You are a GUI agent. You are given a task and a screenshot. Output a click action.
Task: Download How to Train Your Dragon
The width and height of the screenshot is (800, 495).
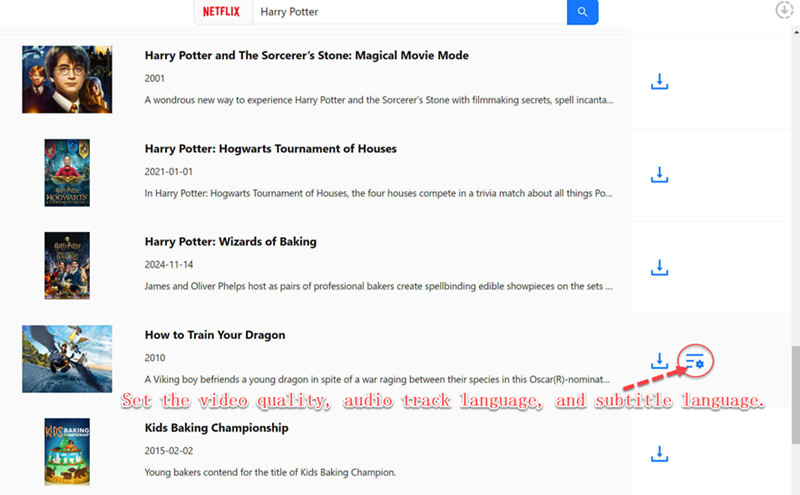pyautogui.click(x=659, y=360)
